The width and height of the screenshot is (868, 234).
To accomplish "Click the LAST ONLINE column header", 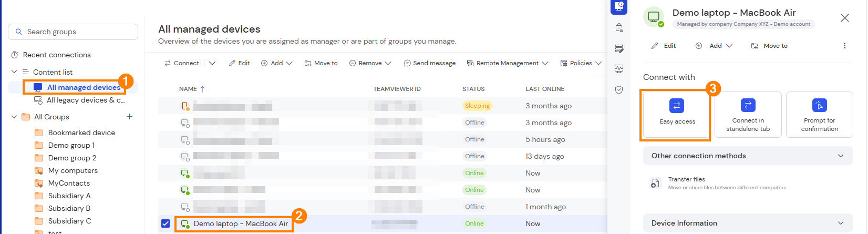I will pos(545,89).
